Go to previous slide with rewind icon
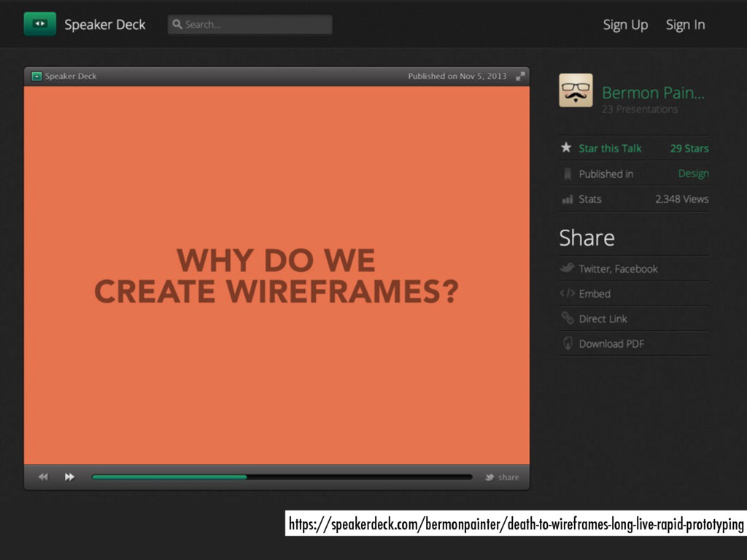The height and width of the screenshot is (560, 747). [43, 477]
